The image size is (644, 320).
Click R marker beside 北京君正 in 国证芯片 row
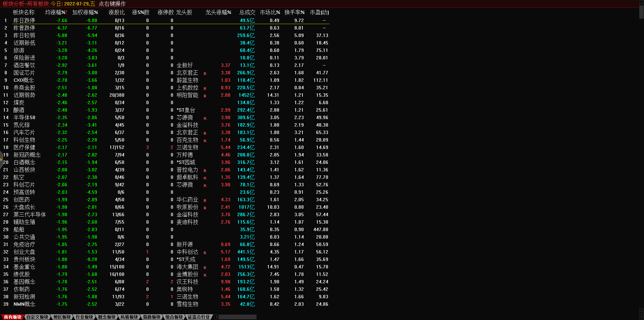click(x=205, y=73)
